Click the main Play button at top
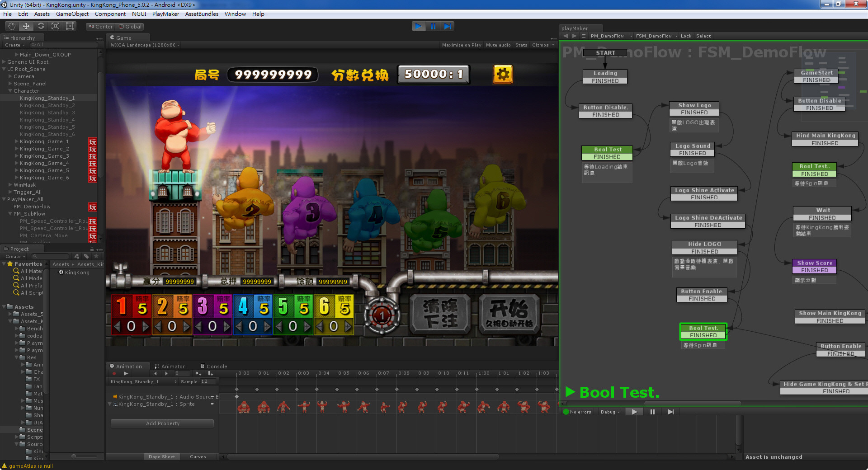Screen dimensions: 868x470 click(x=419, y=26)
